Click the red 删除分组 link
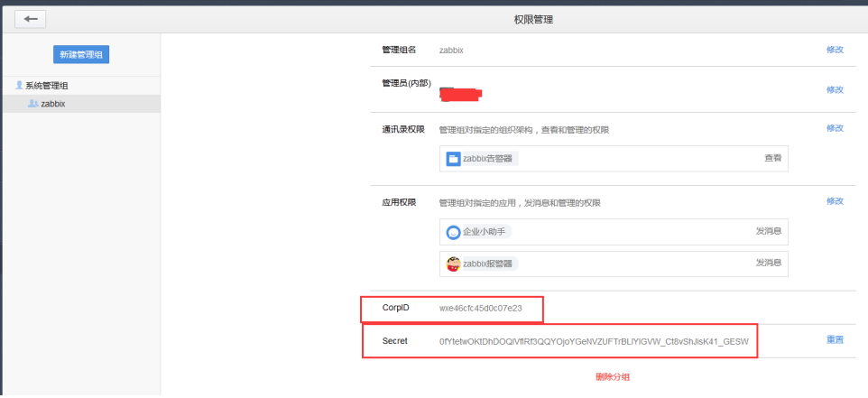The width and height of the screenshot is (868, 398). [613, 376]
